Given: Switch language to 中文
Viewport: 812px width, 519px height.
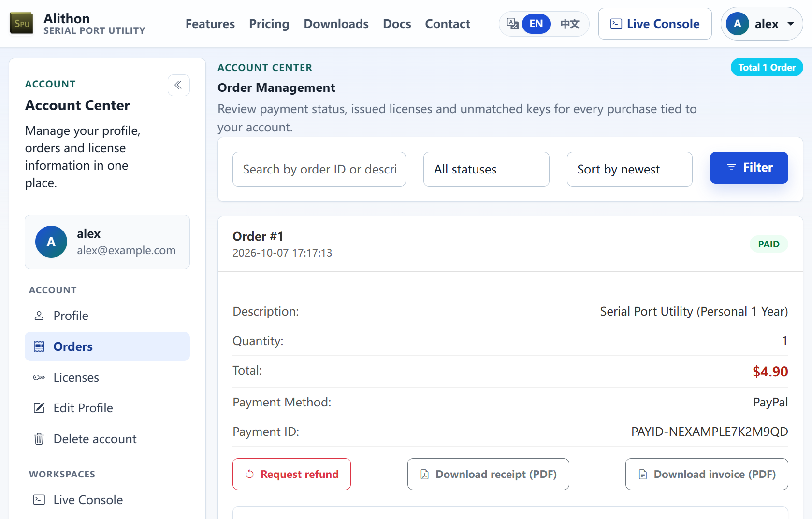Looking at the screenshot, I should click(570, 24).
